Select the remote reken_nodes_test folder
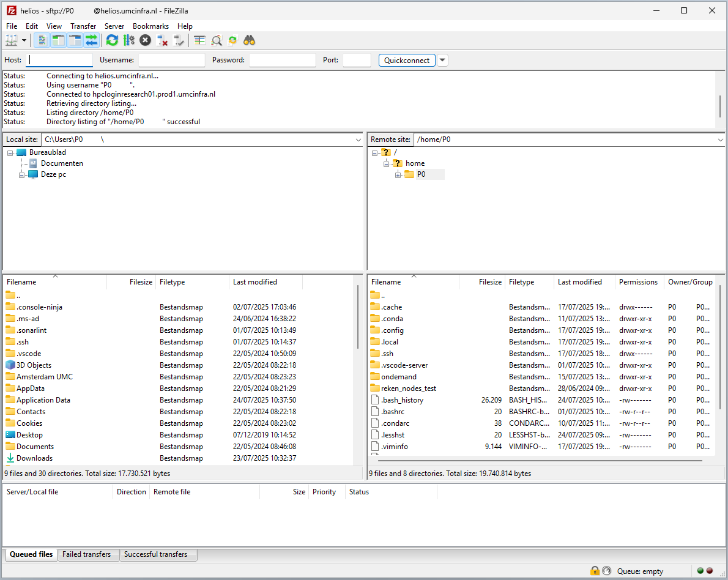This screenshot has width=728, height=580. point(409,389)
